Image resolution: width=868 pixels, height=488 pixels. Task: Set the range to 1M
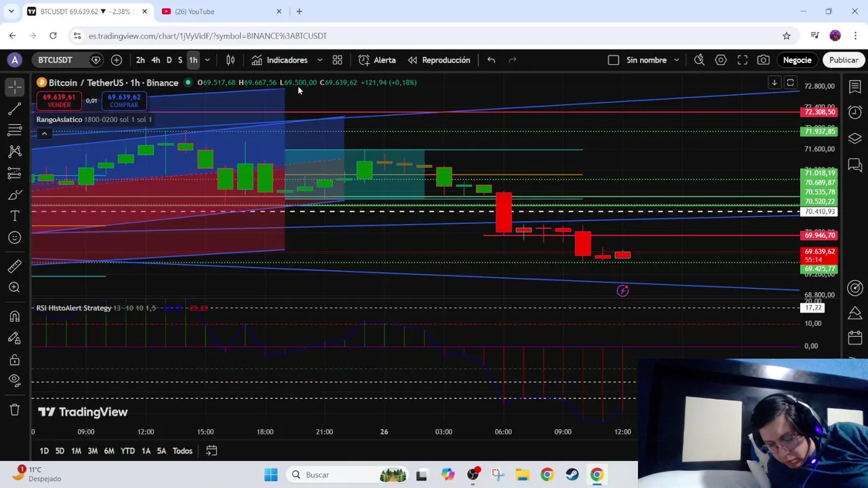76,451
